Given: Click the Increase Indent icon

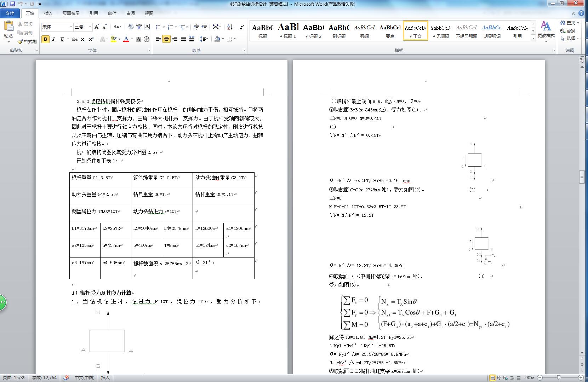Looking at the screenshot, I should coord(205,27).
